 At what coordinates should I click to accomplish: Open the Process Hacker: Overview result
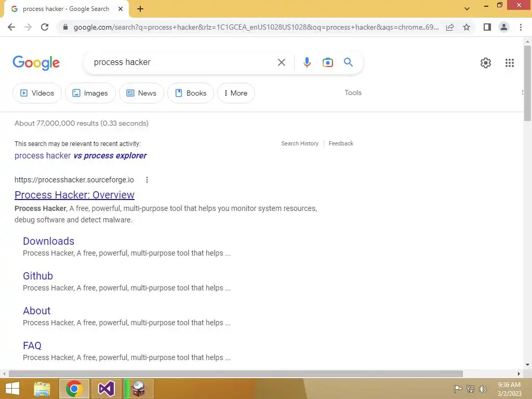(74, 195)
